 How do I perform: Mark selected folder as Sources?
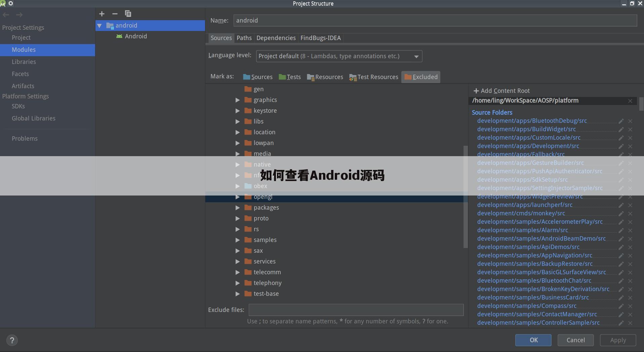pos(258,77)
